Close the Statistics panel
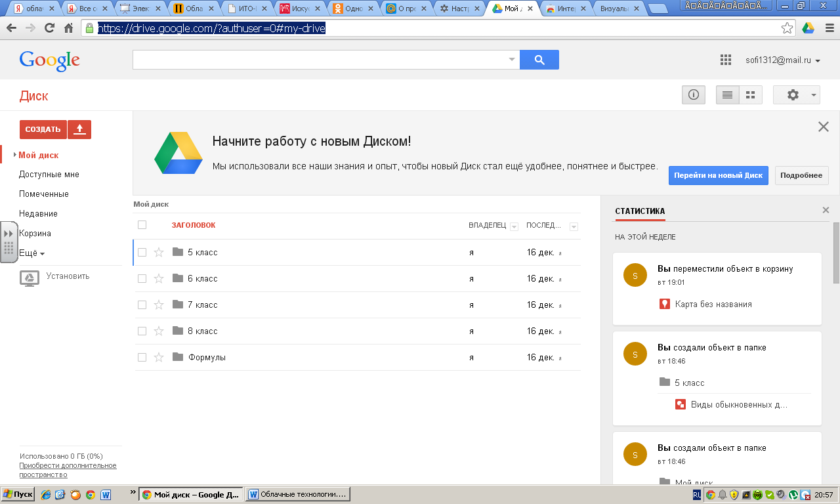Screen dimensions: 840x504 click(x=826, y=210)
